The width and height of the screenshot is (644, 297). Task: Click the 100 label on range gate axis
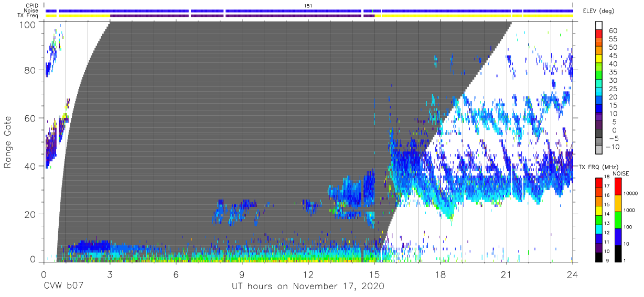(x=27, y=24)
